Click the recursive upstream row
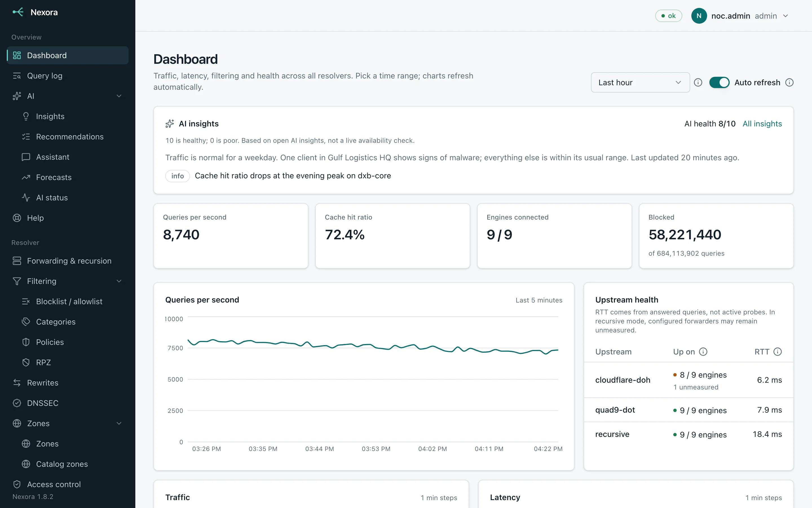 pos(689,434)
